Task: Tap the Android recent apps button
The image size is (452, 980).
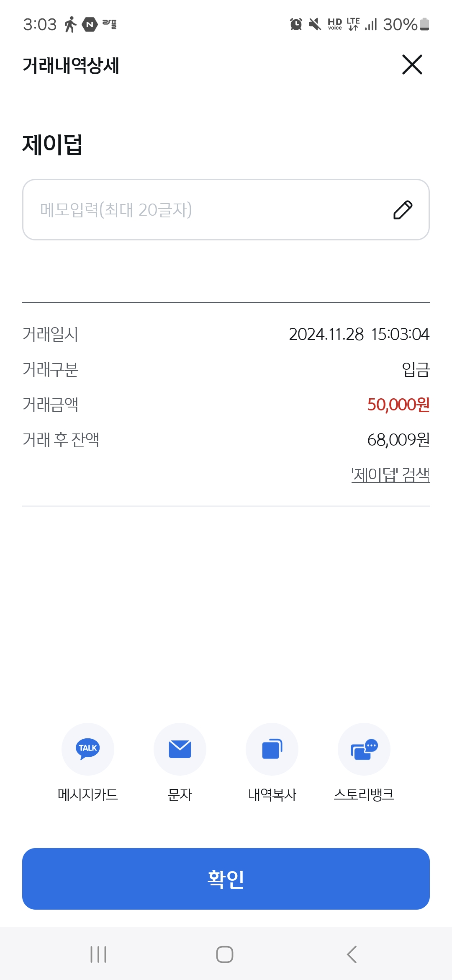Action: click(x=98, y=954)
